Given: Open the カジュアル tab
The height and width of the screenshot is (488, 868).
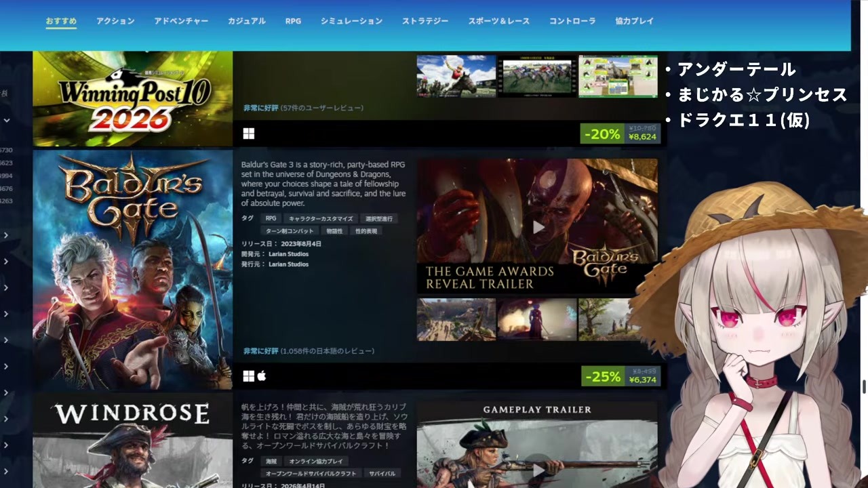Looking at the screenshot, I should pos(247,21).
